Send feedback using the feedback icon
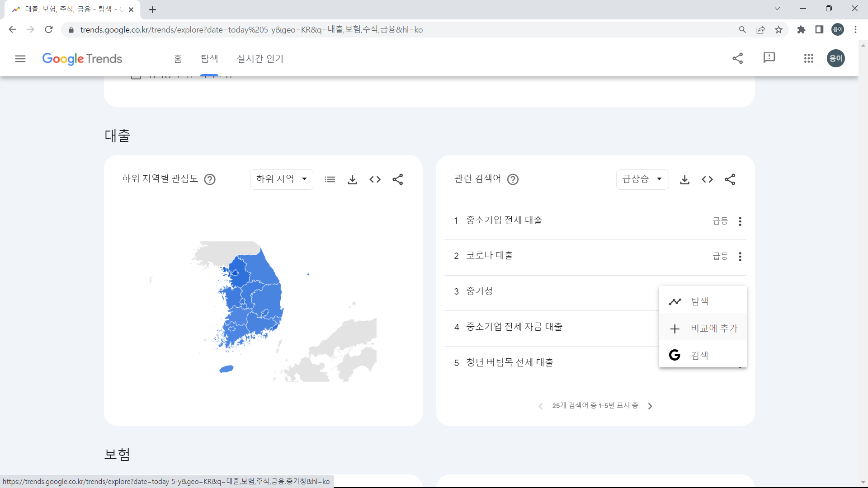This screenshot has width=868, height=488. [x=769, y=58]
